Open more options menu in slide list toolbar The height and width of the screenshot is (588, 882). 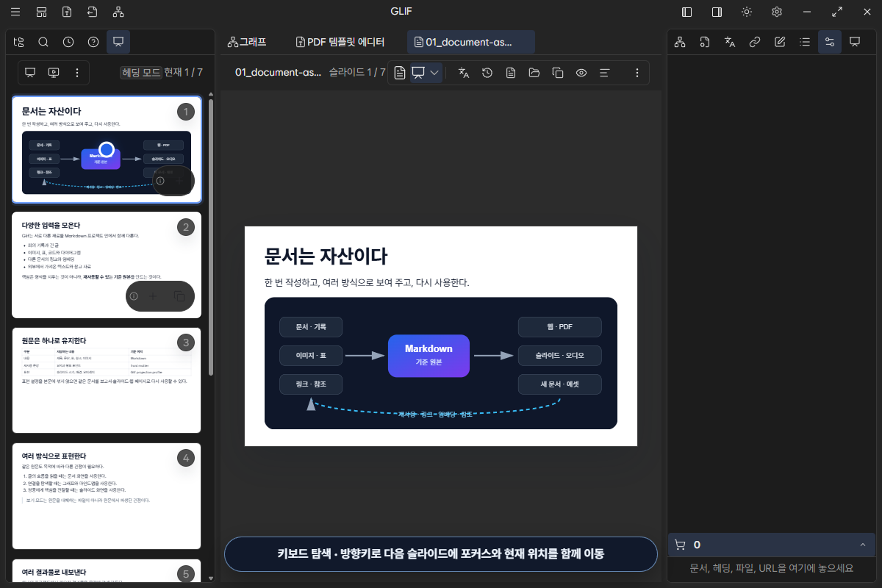(x=77, y=73)
